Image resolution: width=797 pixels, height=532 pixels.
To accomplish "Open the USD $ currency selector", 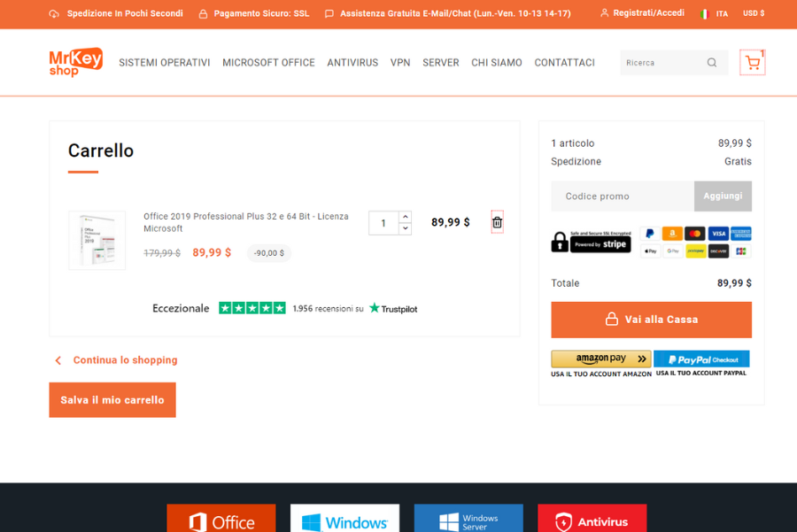I will pyautogui.click(x=753, y=13).
